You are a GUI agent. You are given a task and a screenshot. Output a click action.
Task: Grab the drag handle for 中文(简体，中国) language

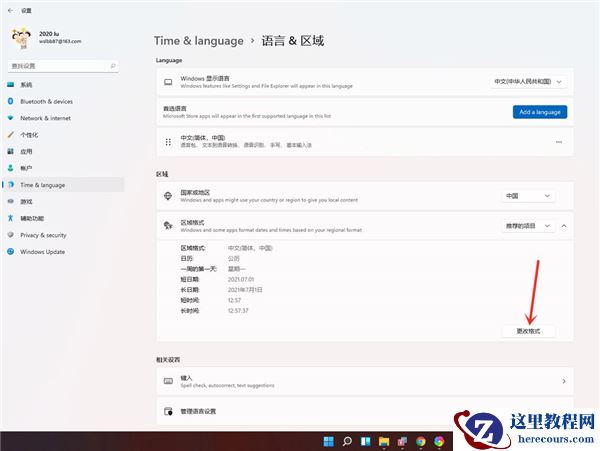[168, 142]
